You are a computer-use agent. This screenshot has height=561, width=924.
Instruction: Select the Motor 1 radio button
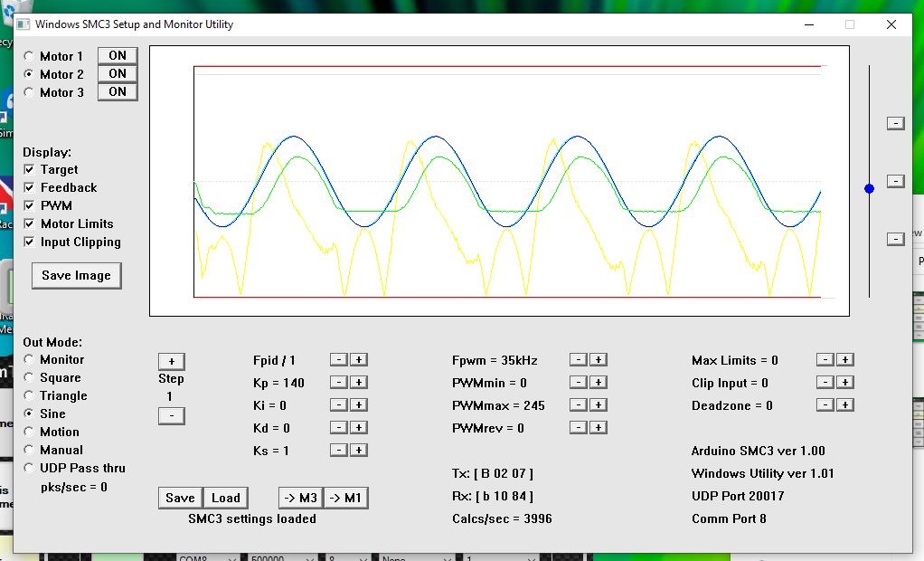(29, 56)
